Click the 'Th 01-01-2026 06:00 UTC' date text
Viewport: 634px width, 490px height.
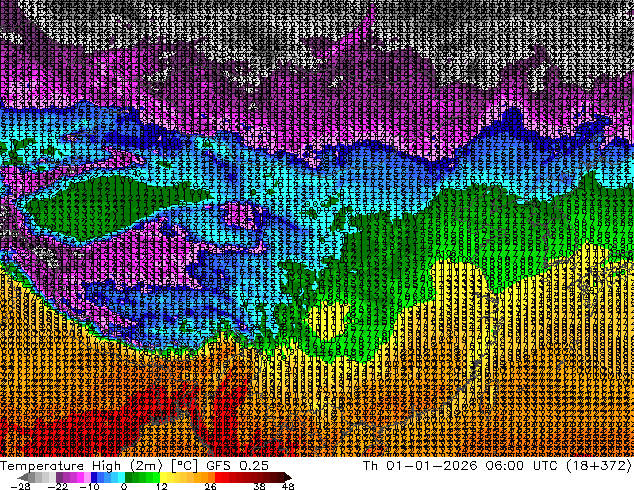459,466
